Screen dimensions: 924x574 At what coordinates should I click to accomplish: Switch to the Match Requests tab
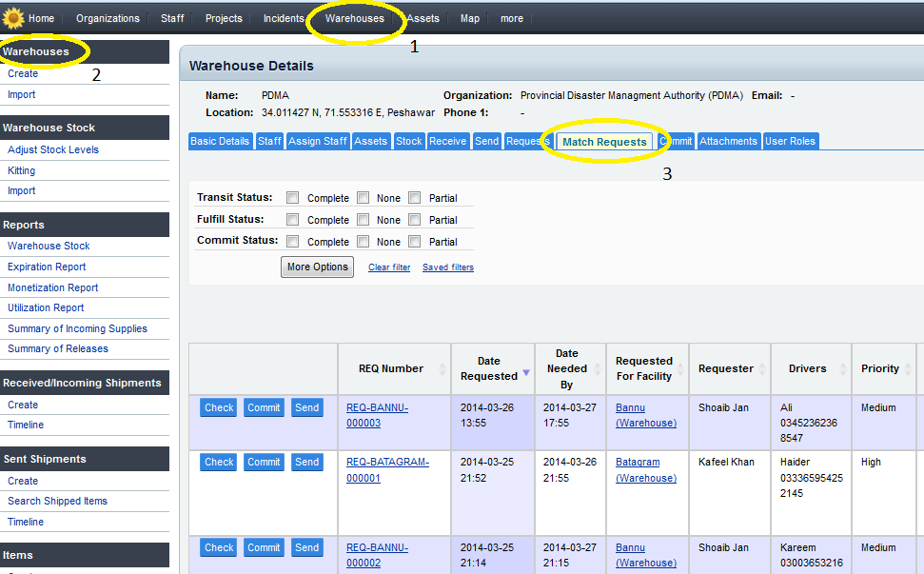604,142
